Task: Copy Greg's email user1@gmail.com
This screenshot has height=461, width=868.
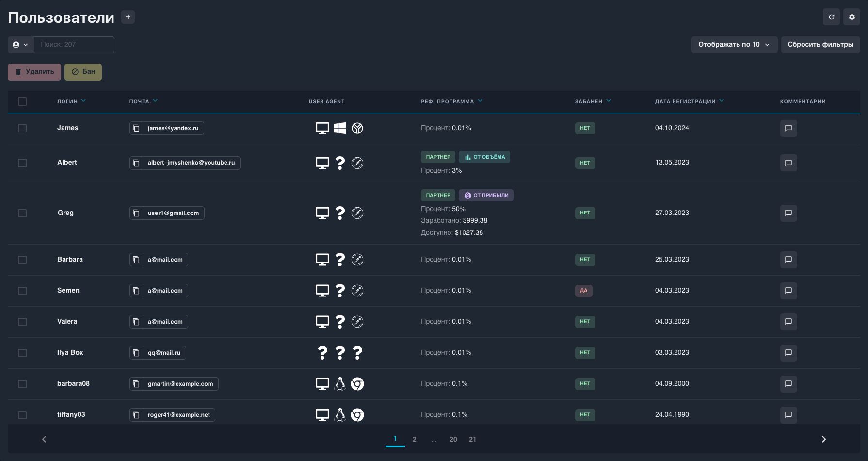Action: coord(136,213)
